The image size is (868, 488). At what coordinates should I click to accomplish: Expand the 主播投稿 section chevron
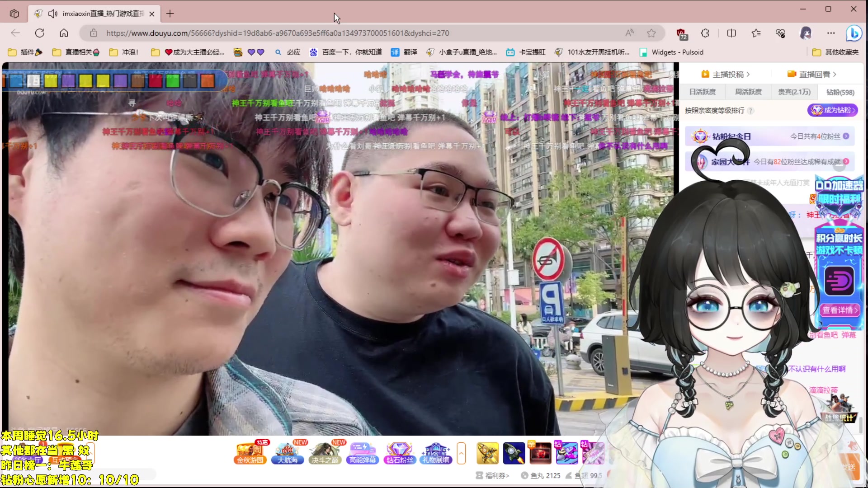click(748, 74)
